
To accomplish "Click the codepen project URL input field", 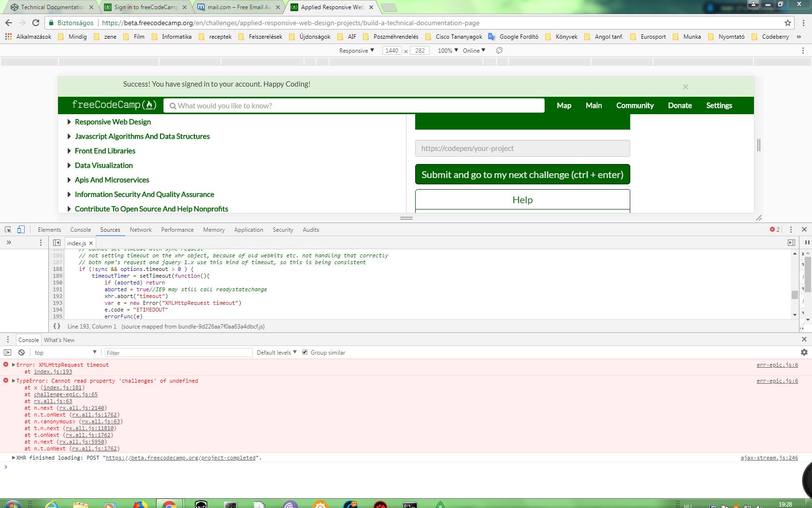I will click(x=522, y=148).
